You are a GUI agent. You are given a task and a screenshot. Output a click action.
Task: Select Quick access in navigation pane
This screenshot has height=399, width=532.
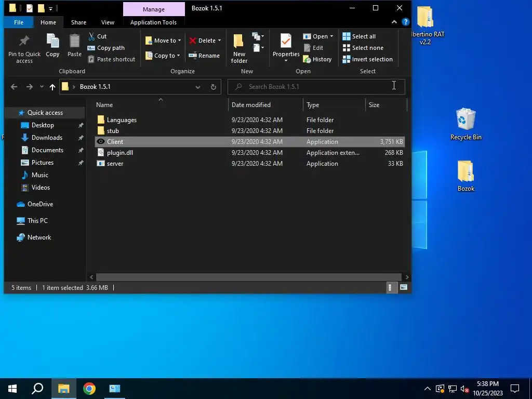pos(45,113)
